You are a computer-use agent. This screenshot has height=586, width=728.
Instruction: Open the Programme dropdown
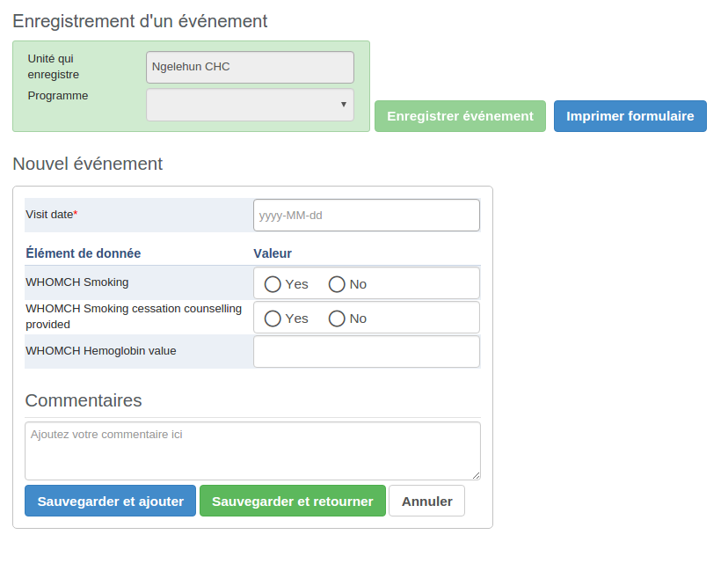pyautogui.click(x=250, y=105)
